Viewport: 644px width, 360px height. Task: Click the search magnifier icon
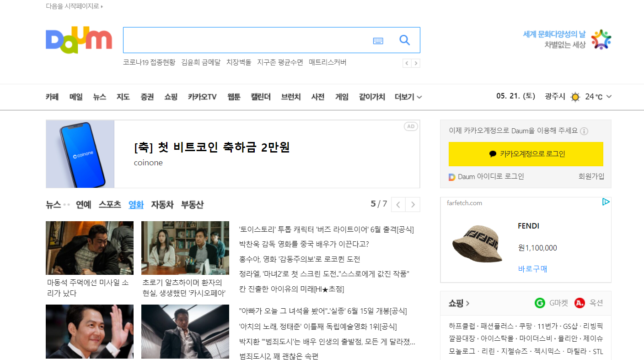(404, 40)
